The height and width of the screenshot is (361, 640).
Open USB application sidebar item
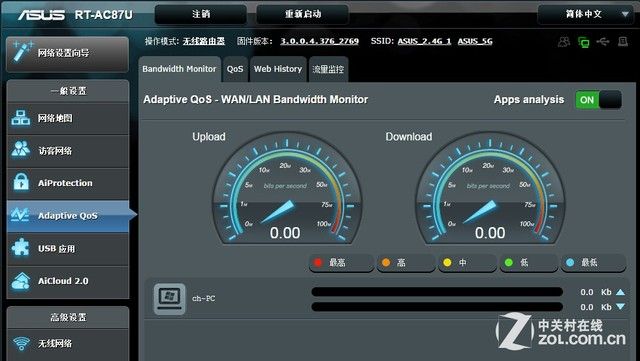(x=68, y=248)
